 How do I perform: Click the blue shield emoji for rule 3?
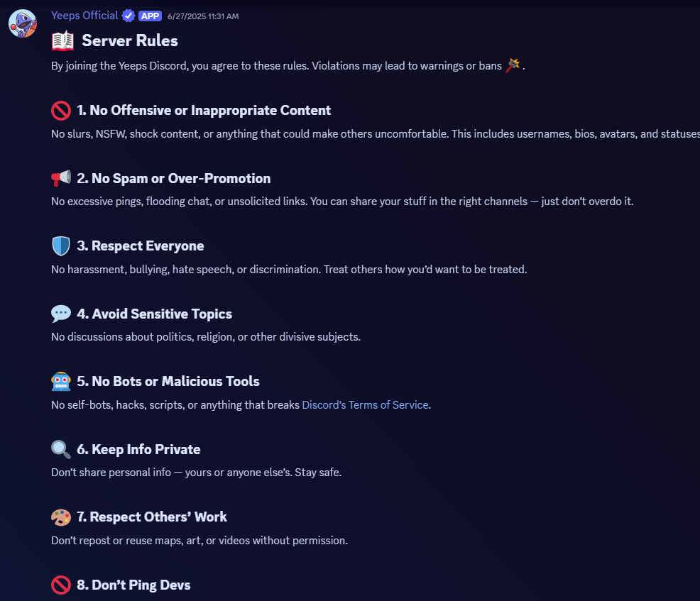click(x=61, y=246)
